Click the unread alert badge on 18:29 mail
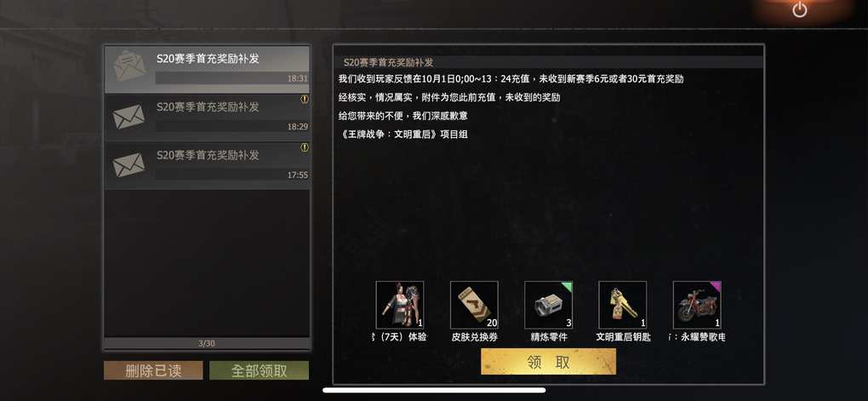868x401 pixels. tap(305, 99)
